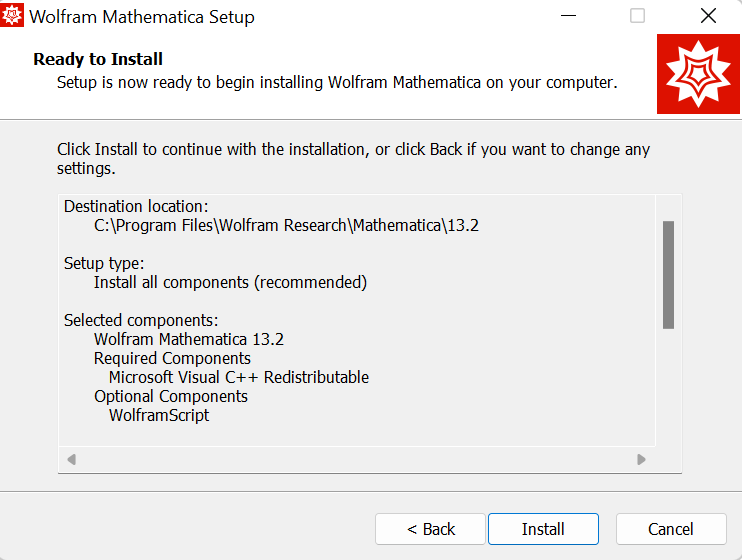Click the "Microsoft Visual C++ Redistributable" entry

[x=239, y=378]
